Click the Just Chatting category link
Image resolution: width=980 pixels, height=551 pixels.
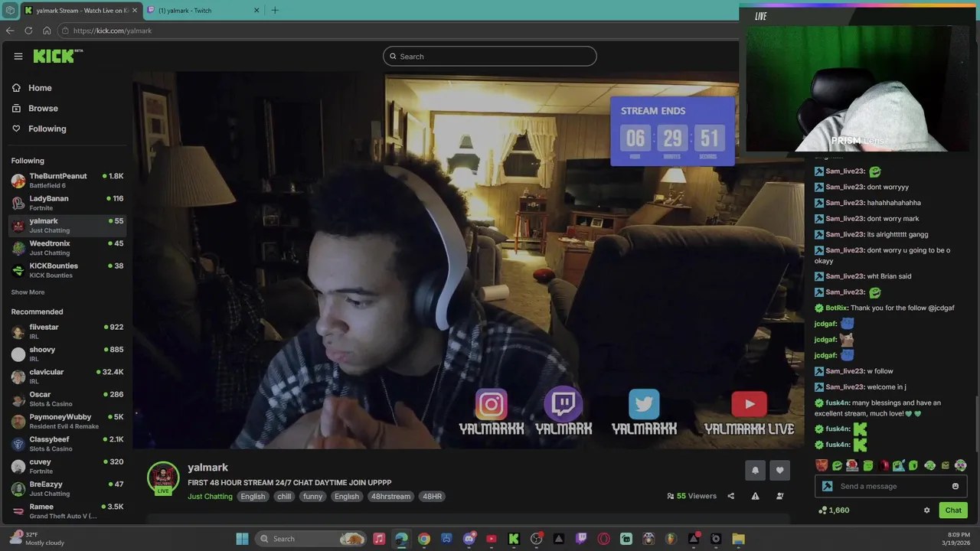(x=210, y=497)
